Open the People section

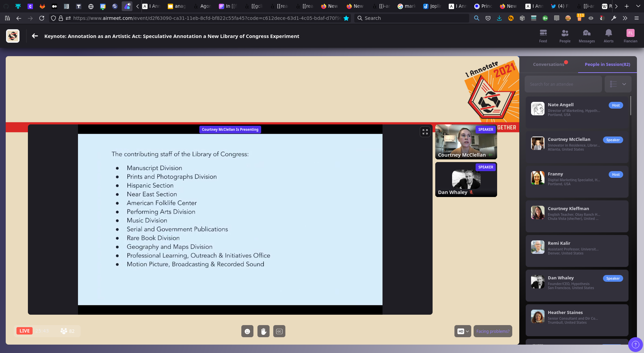(565, 36)
